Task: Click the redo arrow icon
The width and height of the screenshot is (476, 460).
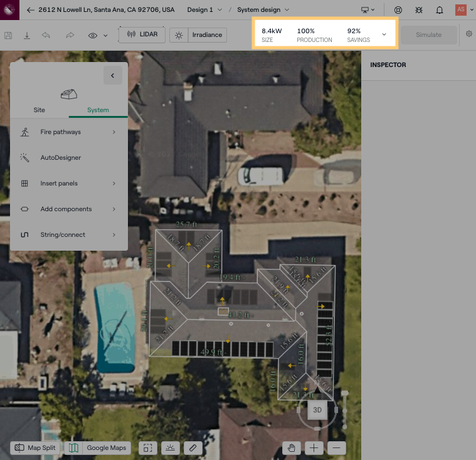Action: [x=70, y=35]
